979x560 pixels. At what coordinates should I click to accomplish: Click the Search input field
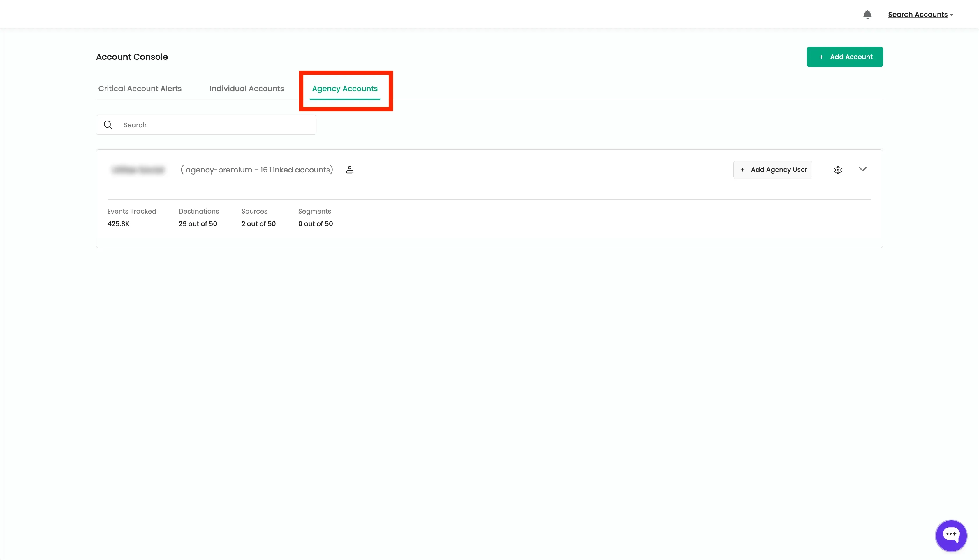click(206, 125)
